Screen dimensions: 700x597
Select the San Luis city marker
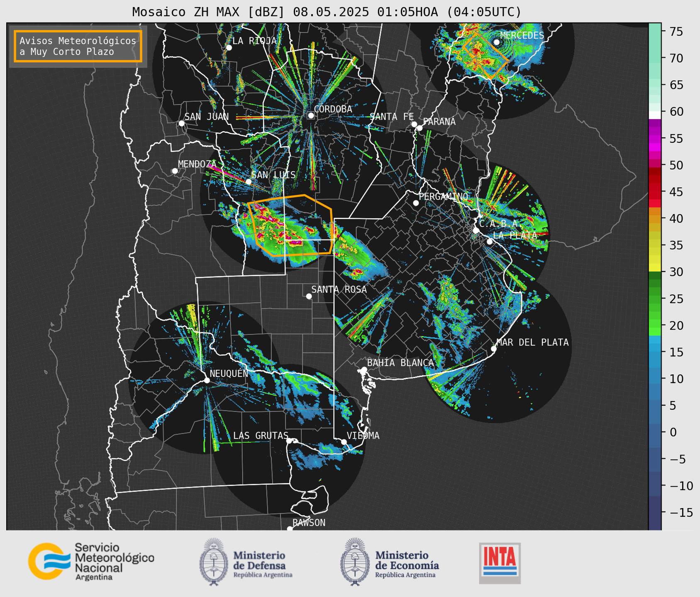pyautogui.click(x=249, y=182)
